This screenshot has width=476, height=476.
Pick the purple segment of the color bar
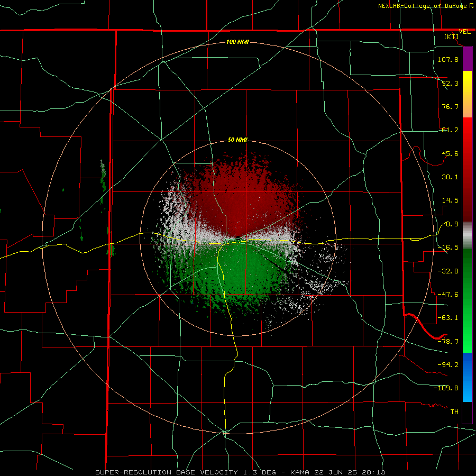point(467,59)
